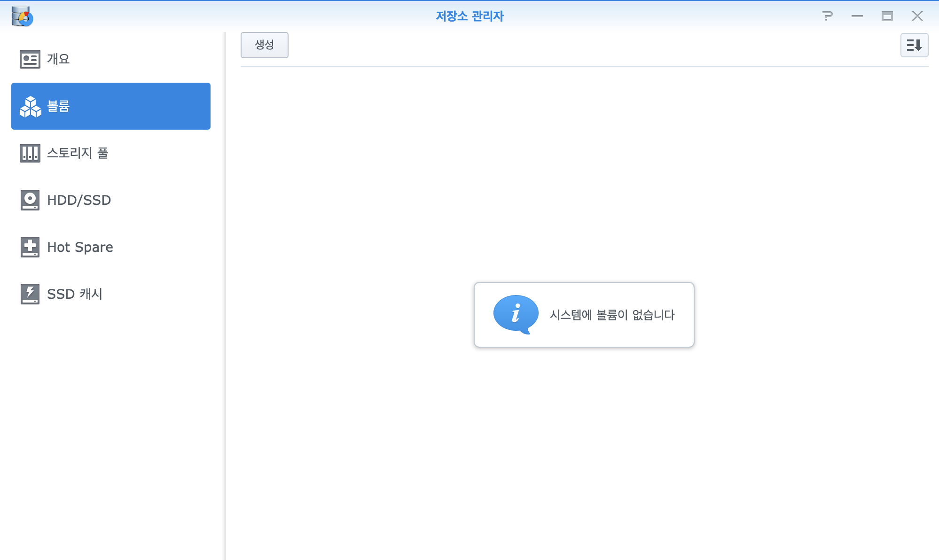
Task: Navigate to SSD 캐시 page
Action: (x=75, y=294)
